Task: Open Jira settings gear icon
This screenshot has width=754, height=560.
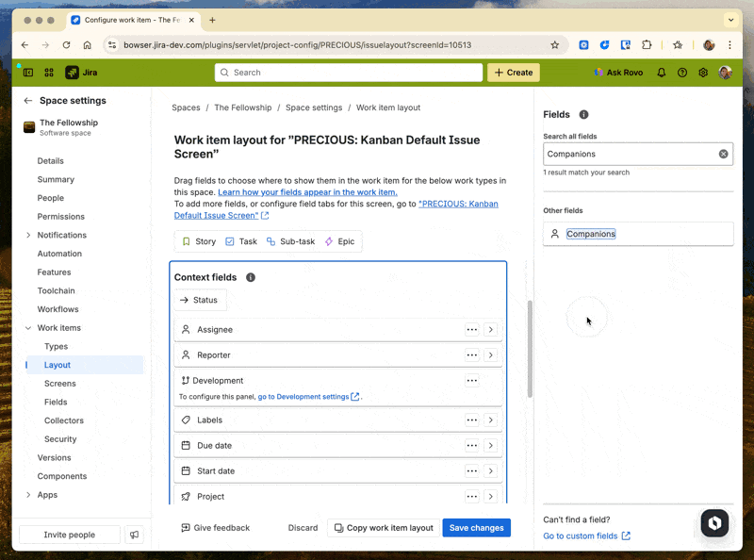Action: tap(703, 73)
